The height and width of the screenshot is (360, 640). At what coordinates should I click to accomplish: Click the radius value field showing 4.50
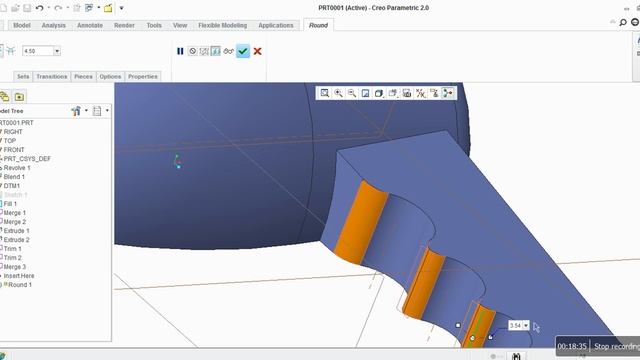(38, 51)
